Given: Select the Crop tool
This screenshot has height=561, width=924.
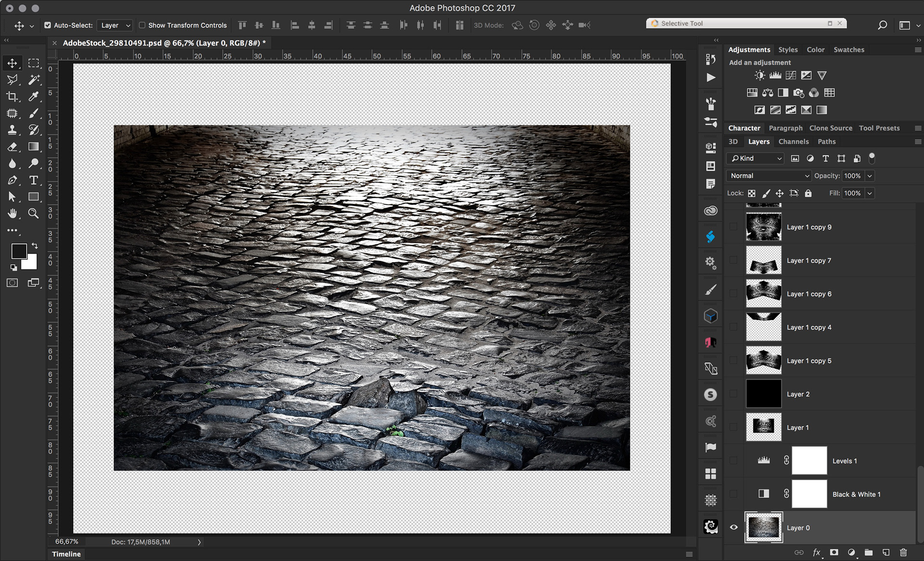Looking at the screenshot, I should 12,97.
